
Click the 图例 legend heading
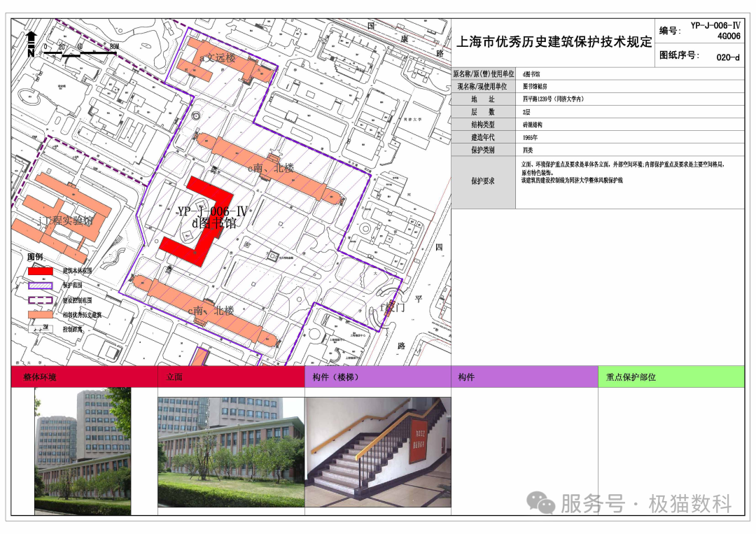[35, 257]
